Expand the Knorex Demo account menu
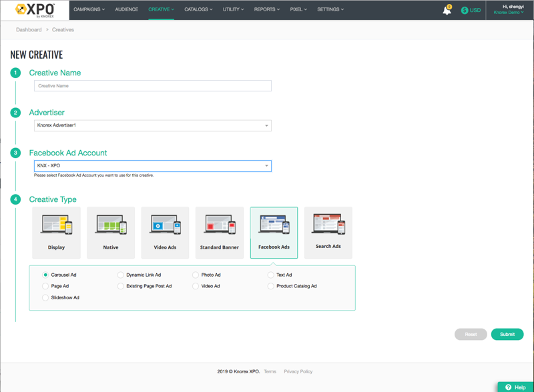 (509, 13)
